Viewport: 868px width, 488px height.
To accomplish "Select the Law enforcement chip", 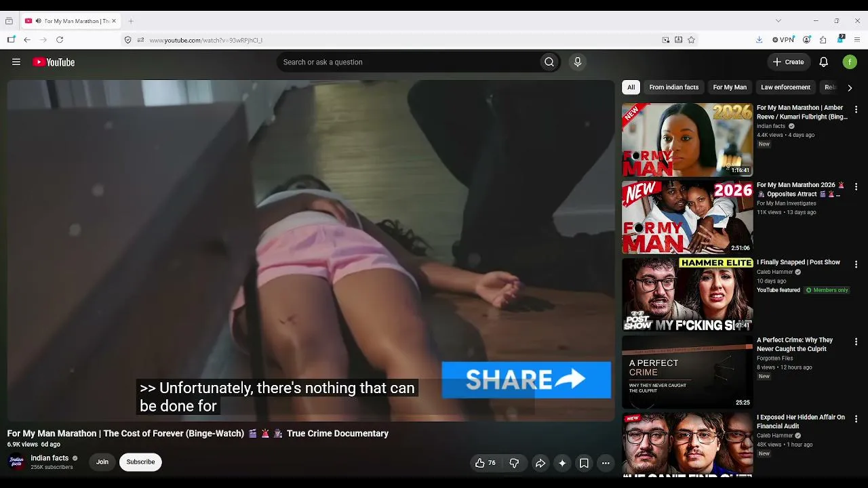I will (785, 87).
